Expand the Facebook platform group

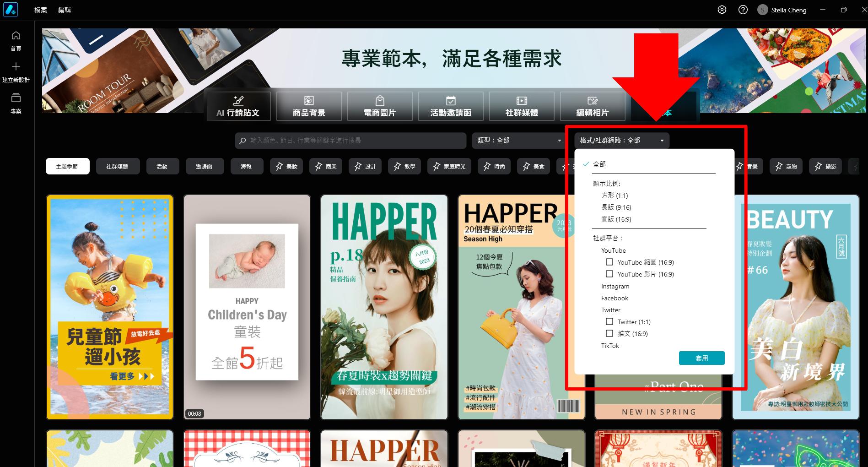(615, 298)
